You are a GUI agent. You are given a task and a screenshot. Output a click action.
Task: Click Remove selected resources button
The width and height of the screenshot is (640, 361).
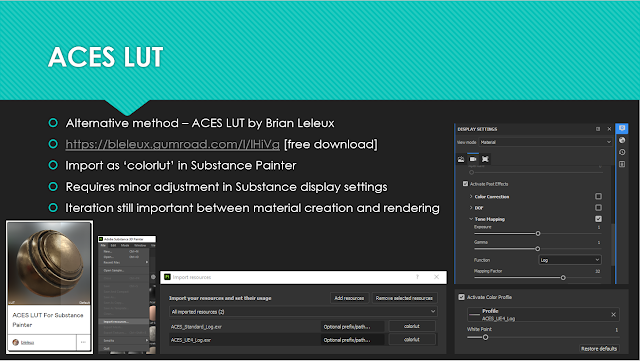pos(404,298)
